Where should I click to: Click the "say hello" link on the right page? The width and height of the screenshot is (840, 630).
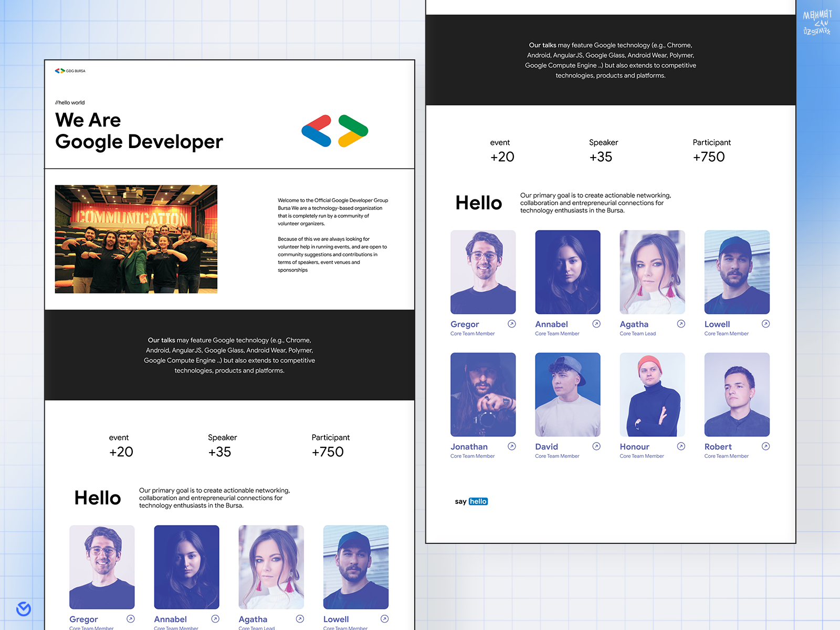tap(471, 501)
